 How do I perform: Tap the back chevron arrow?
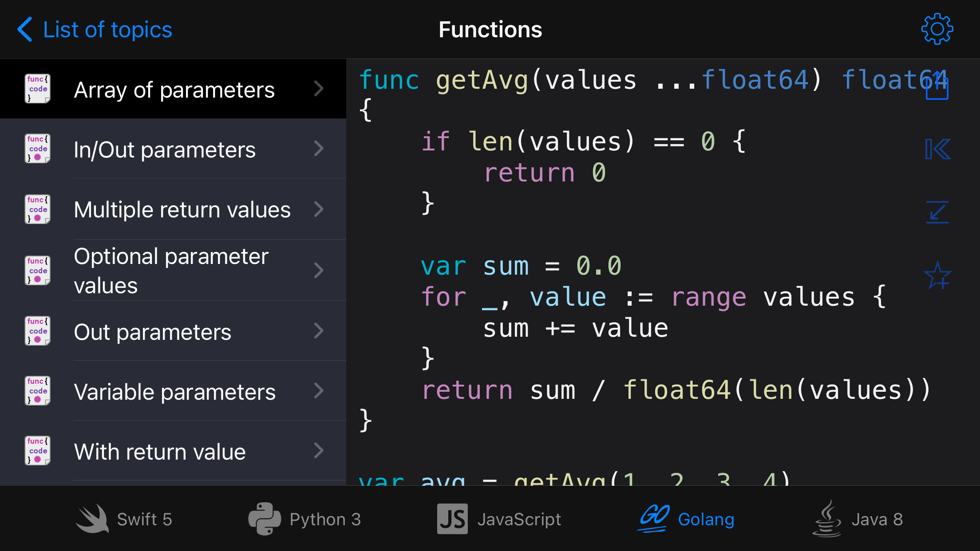click(25, 29)
